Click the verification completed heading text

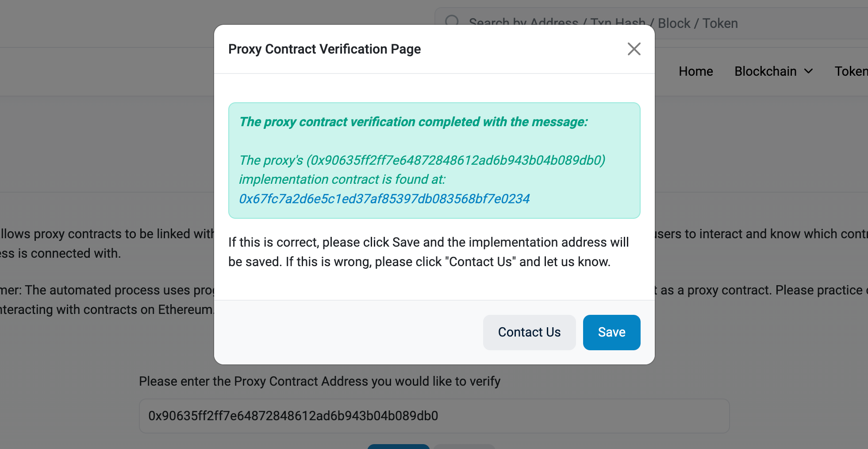tap(413, 122)
